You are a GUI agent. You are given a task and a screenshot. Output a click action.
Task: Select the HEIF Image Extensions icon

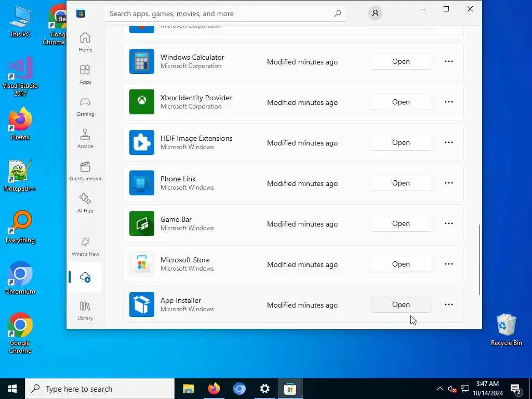[x=141, y=142]
